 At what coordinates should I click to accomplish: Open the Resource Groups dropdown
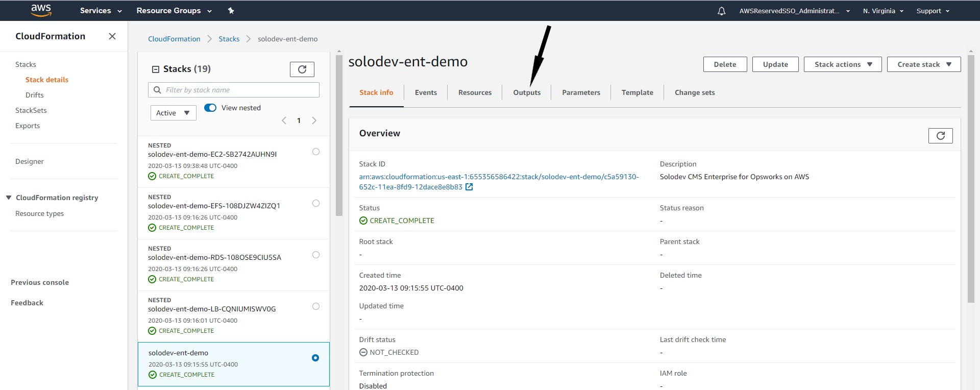[x=174, y=11]
